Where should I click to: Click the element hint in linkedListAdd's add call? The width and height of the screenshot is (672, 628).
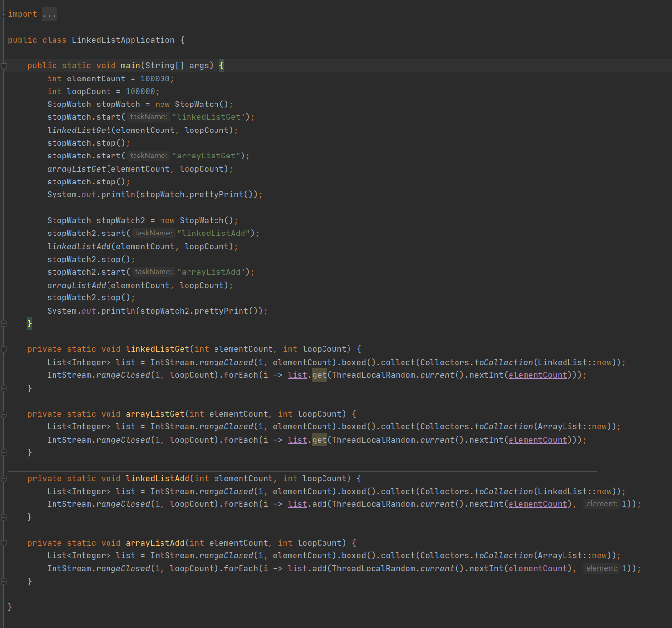601,504
